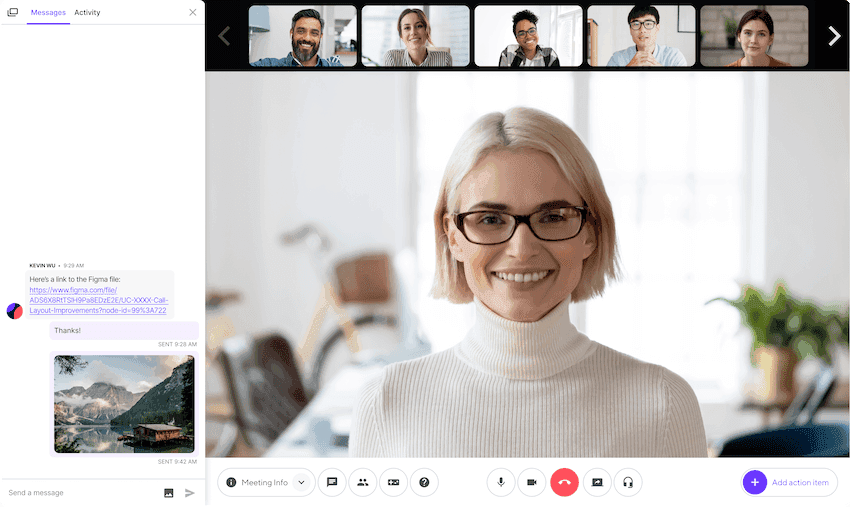Turn off the video camera
850x507 pixels.
(532, 482)
